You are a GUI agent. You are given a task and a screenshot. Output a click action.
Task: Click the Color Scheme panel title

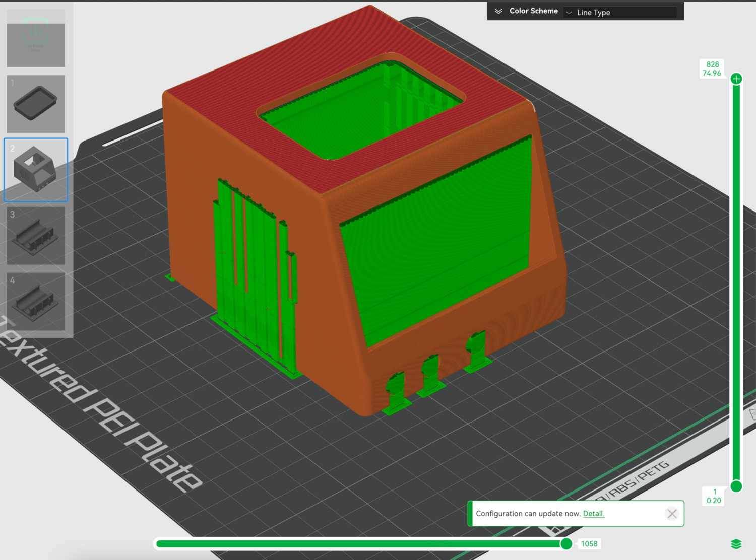pyautogui.click(x=533, y=11)
